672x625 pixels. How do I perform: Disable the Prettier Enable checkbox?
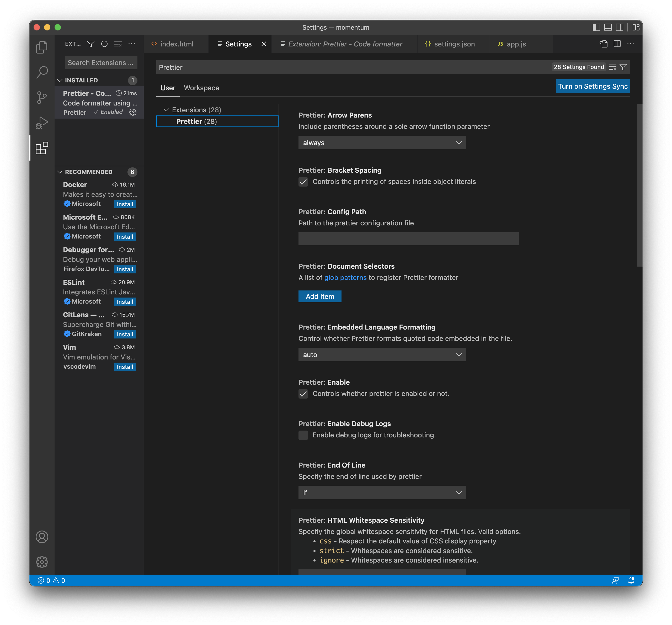pyautogui.click(x=303, y=394)
